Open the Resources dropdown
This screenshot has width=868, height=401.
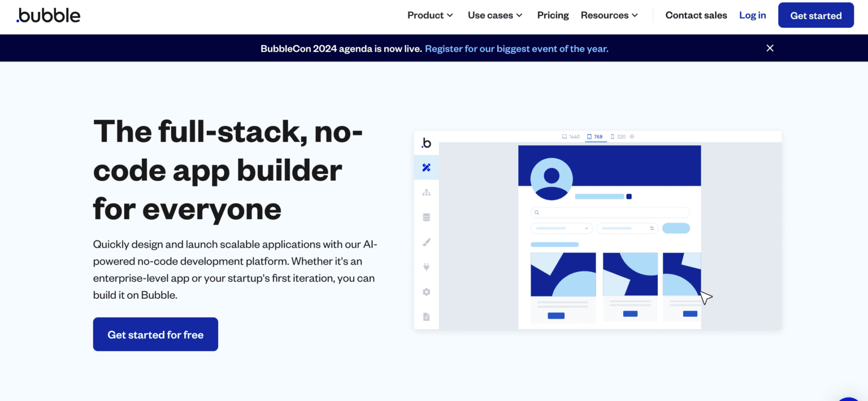coord(609,15)
